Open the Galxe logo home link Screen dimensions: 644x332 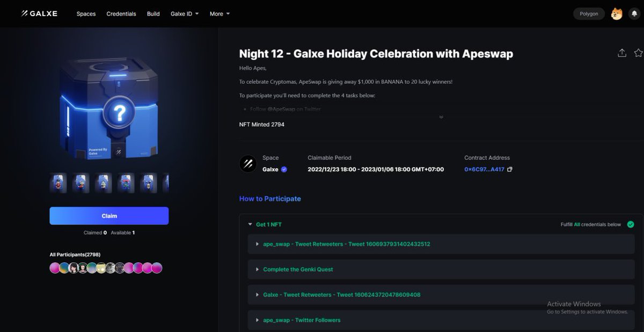[x=39, y=13]
